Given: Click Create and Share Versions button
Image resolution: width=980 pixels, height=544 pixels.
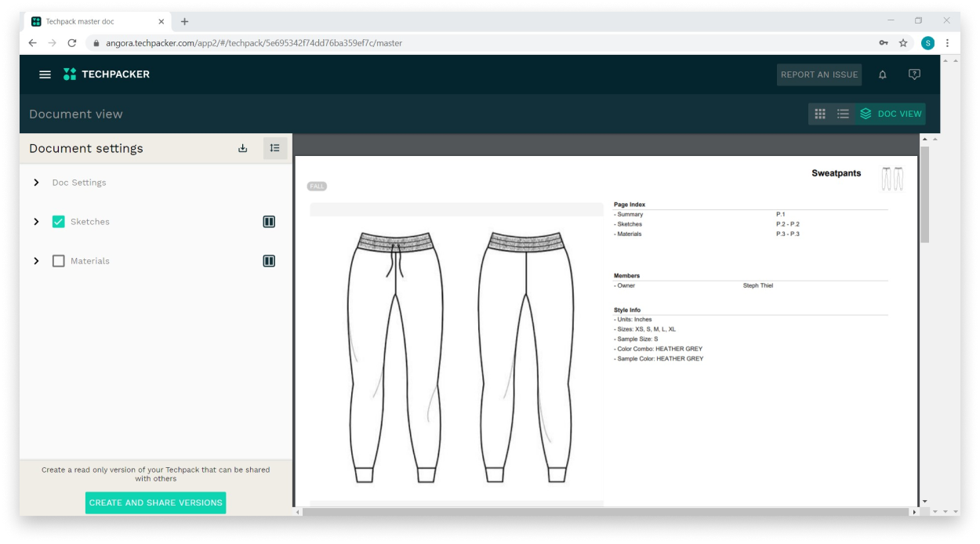Looking at the screenshot, I should [155, 502].
